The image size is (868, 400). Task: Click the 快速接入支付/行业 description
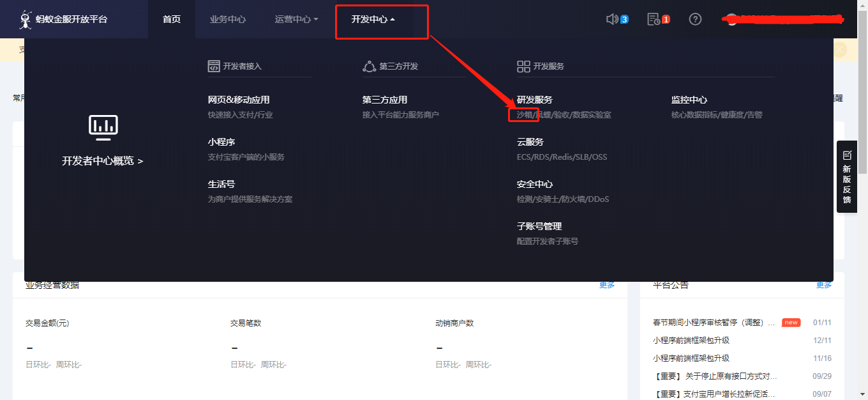pyautogui.click(x=240, y=115)
